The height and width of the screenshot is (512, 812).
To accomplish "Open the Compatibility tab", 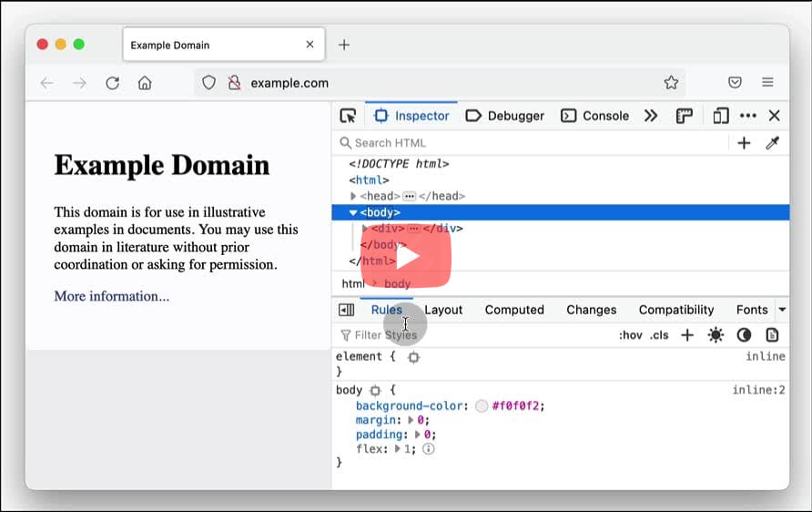I will 676,310.
